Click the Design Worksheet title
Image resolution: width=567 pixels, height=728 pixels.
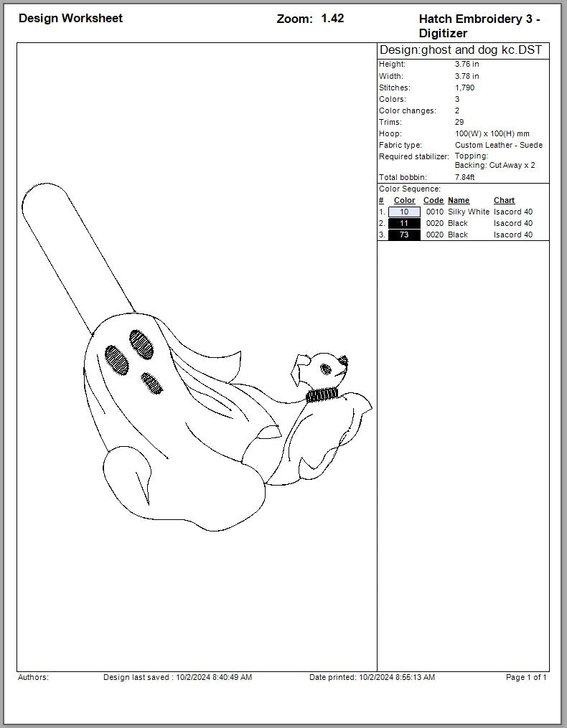70,19
